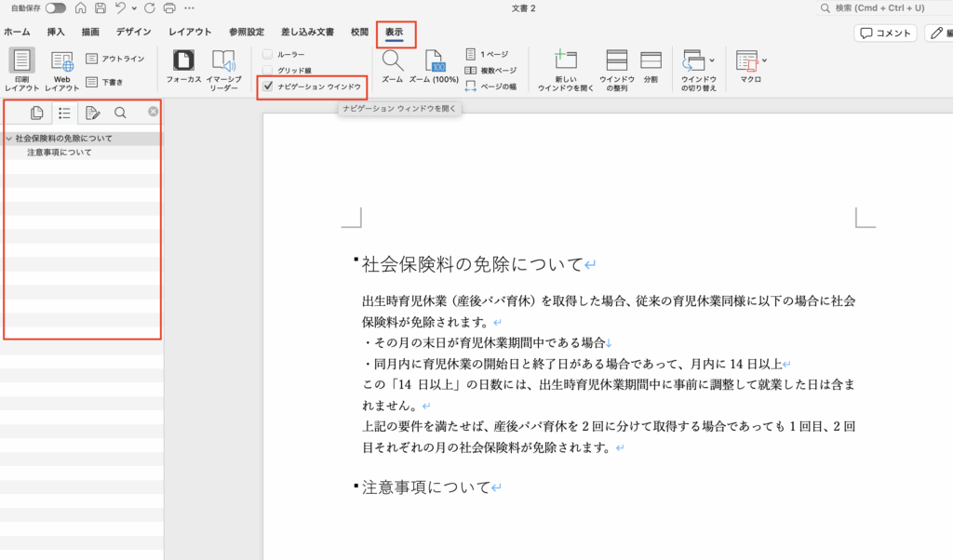
Task: Show the thumbnails pane in navigation sidebar
Action: pos(37,113)
